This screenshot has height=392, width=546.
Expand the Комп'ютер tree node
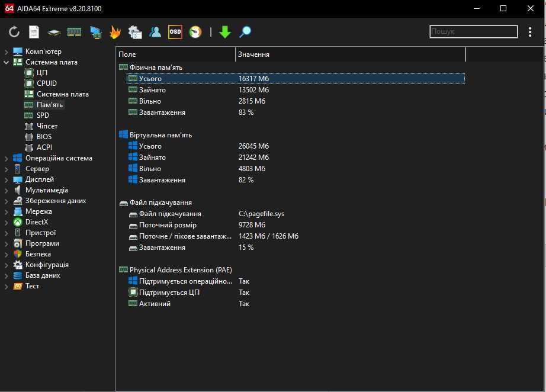7,52
